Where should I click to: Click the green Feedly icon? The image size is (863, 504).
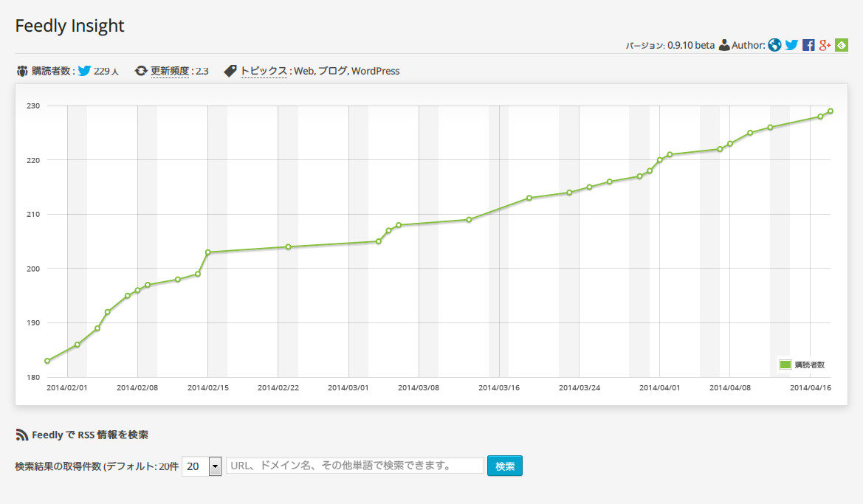[842, 45]
